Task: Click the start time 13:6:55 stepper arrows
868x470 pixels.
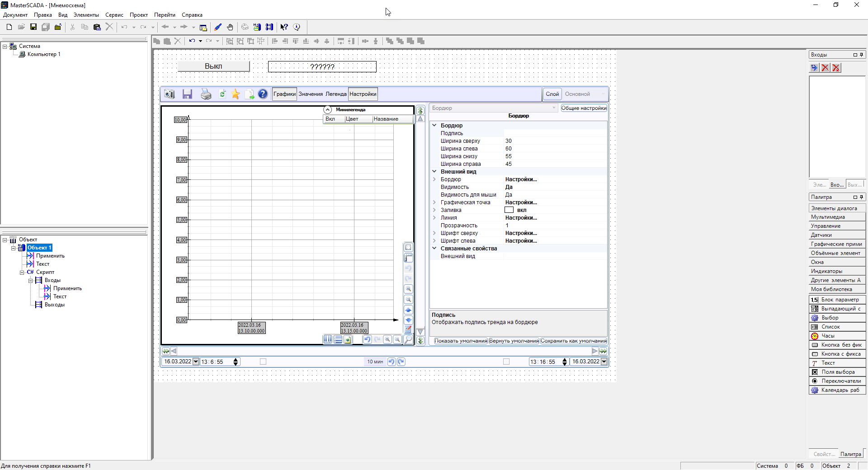Action: click(x=236, y=362)
